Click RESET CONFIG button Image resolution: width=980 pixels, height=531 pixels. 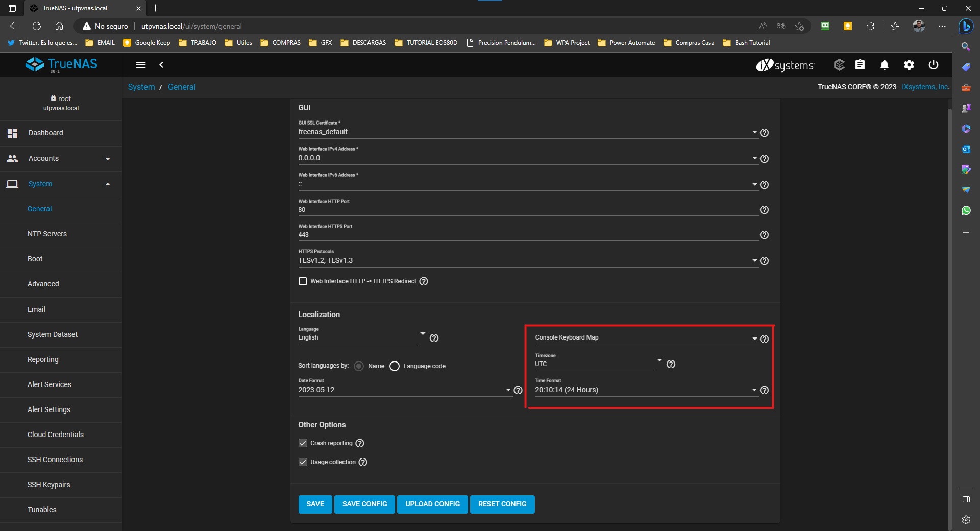tap(502, 504)
